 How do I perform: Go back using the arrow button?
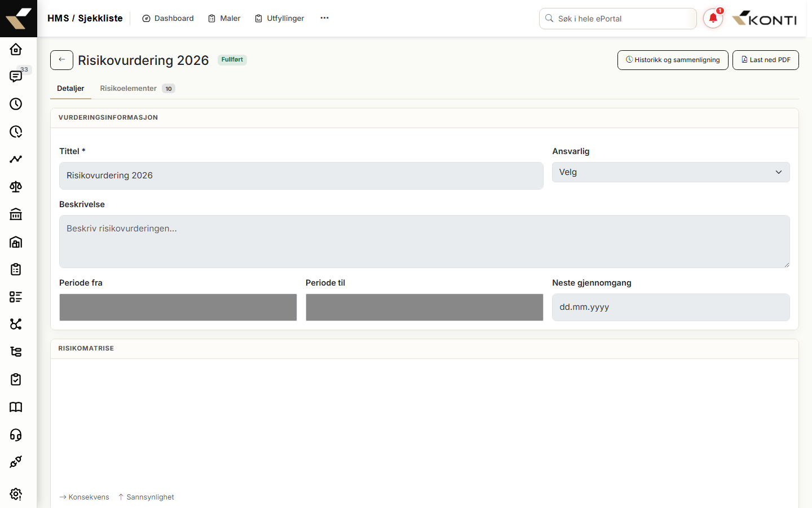tap(61, 60)
